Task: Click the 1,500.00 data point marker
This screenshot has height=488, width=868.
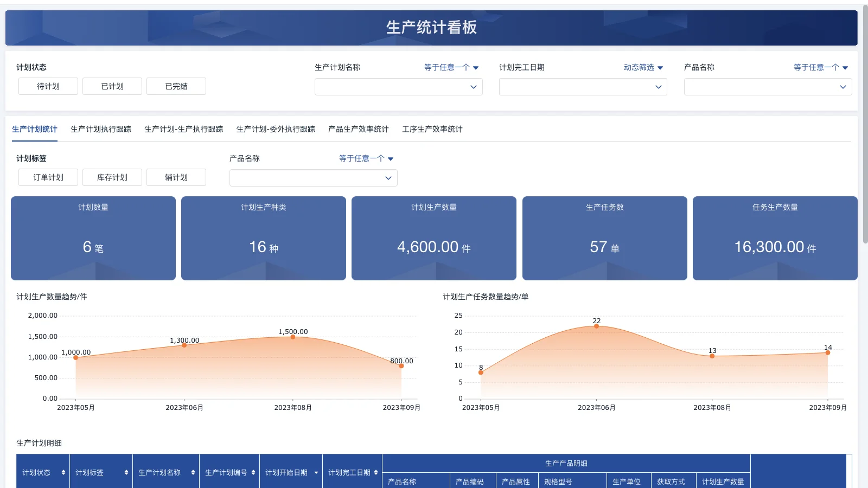Action: (293, 337)
